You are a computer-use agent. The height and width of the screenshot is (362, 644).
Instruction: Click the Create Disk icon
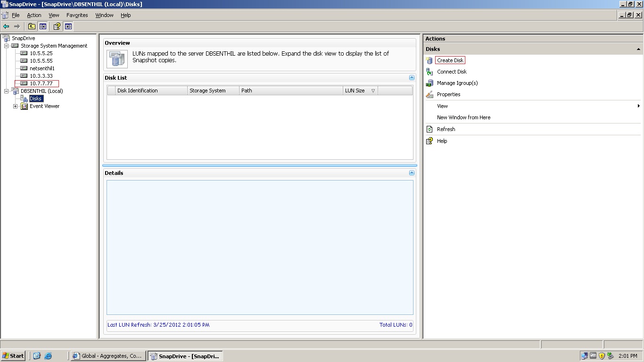(x=429, y=60)
